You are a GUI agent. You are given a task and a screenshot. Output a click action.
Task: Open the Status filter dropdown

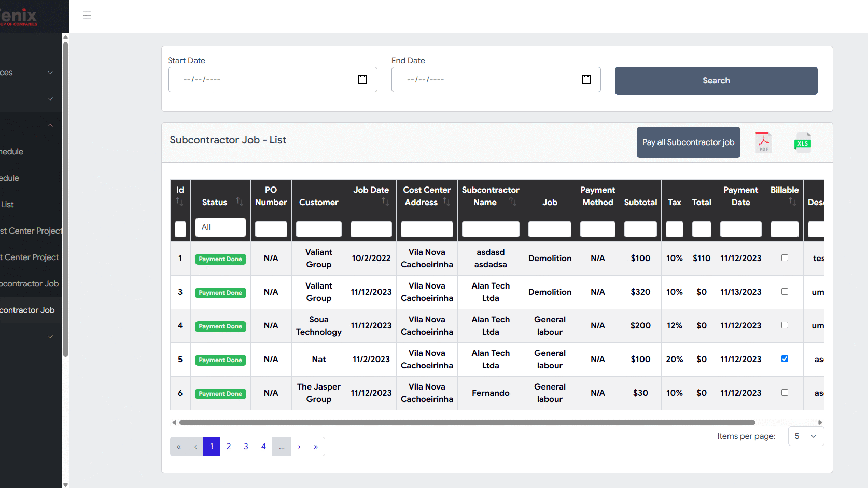(x=220, y=227)
